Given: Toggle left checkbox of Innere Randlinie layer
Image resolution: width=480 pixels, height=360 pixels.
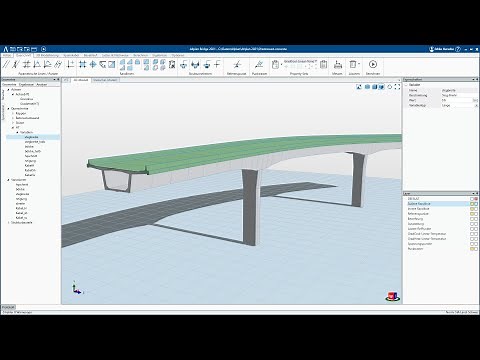Looking at the screenshot, I should 472,209.
